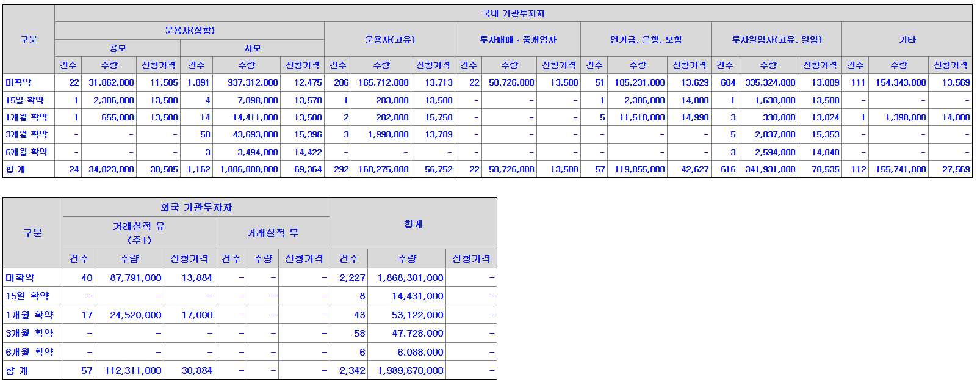The width and height of the screenshot is (980, 380).
Task: Select the '운용사(집합)' header cell
Action: 189,31
